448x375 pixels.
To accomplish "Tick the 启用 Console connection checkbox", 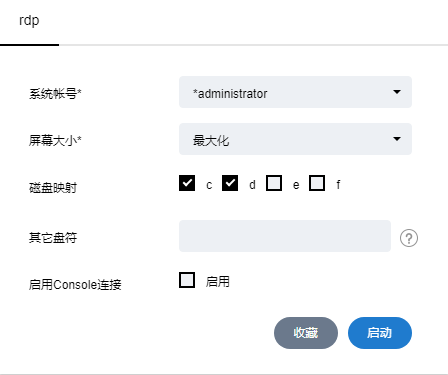I will (x=187, y=280).
